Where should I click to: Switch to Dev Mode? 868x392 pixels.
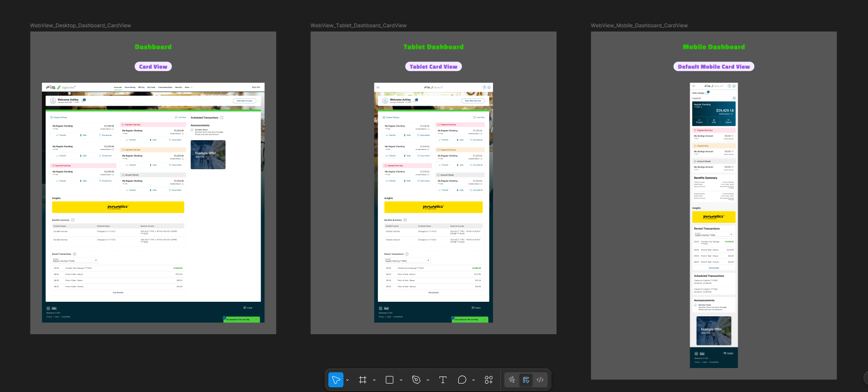click(x=540, y=380)
